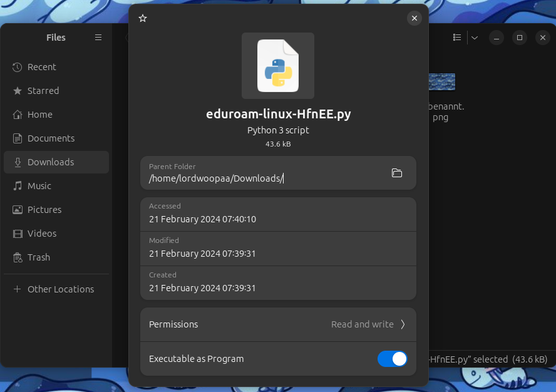Go to Home in the Files sidebar
The image size is (556, 392).
coord(56,115)
